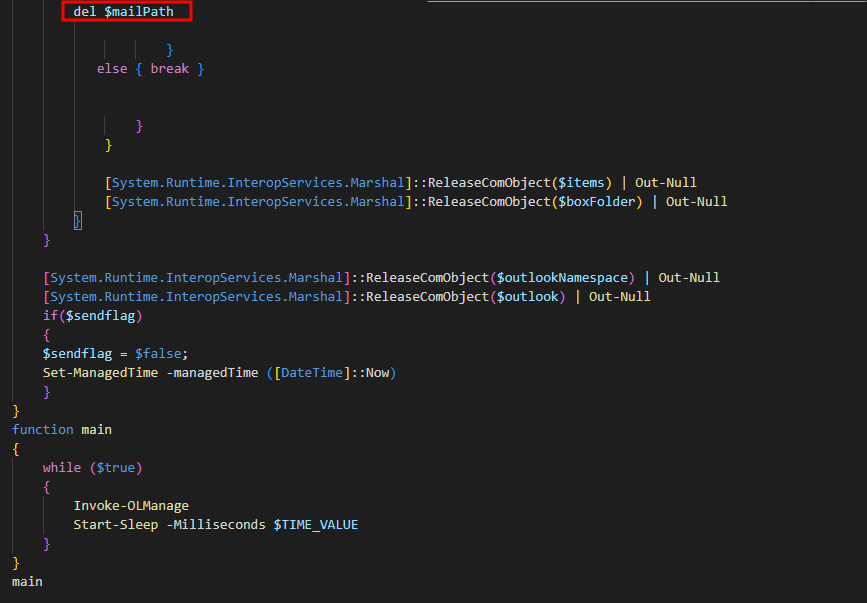
Task: Click the highlighted matching closing bracket
Action: point(77,221)
